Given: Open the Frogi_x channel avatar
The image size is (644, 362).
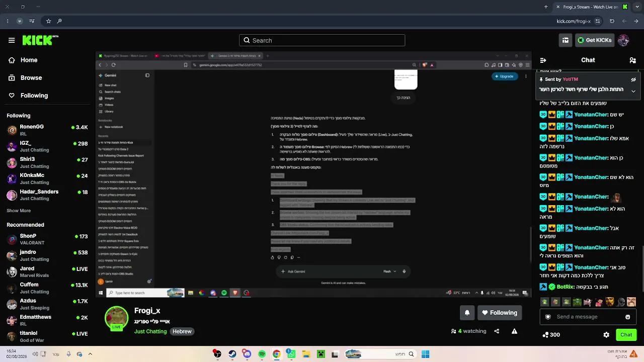Looking at the screenshot, I should pyautogui.click(x=116, y=318).
